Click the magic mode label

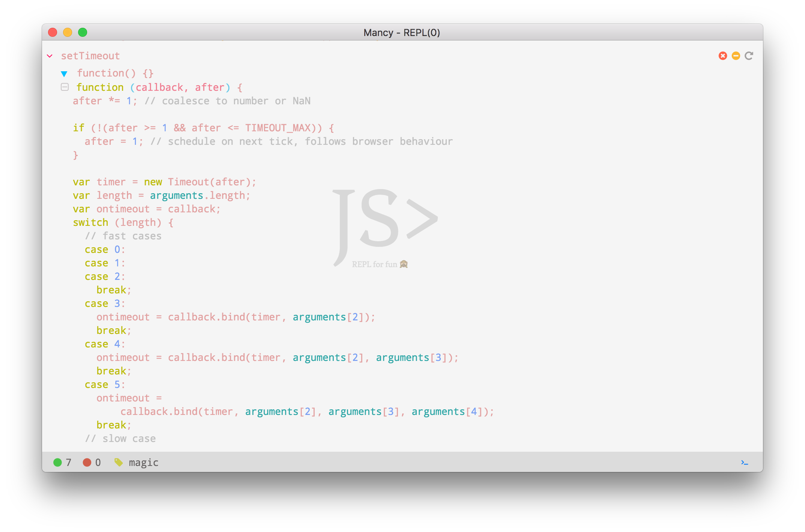tap(143, 462)
